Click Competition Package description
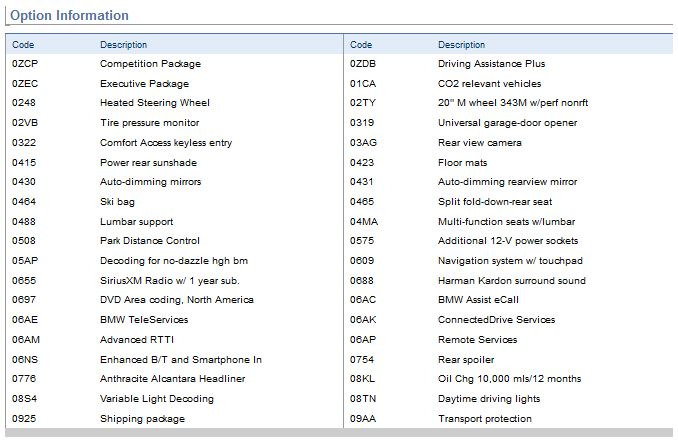 (150, 64)
